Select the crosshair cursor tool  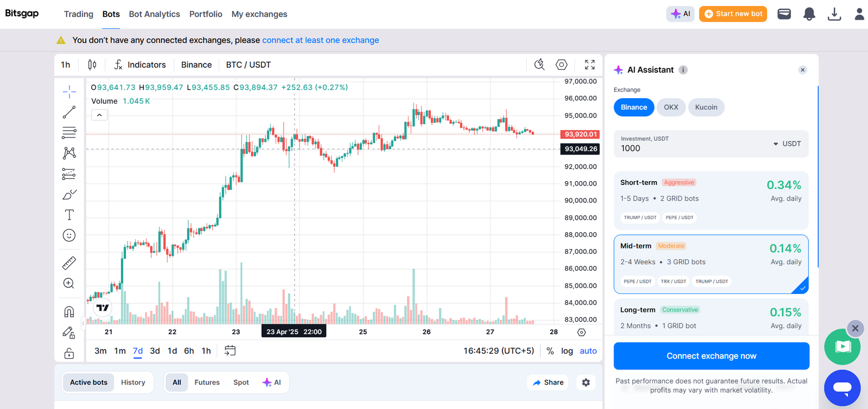tap(69, 91)
